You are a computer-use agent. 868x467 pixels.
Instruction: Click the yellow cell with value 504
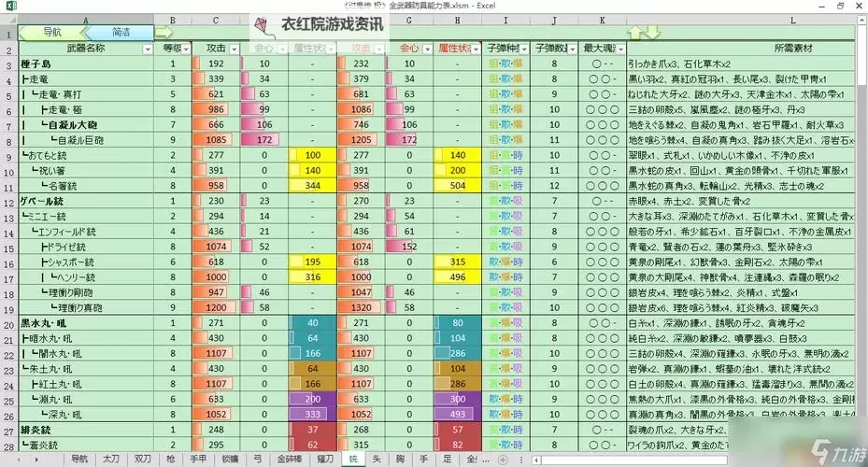click(457, 186)
